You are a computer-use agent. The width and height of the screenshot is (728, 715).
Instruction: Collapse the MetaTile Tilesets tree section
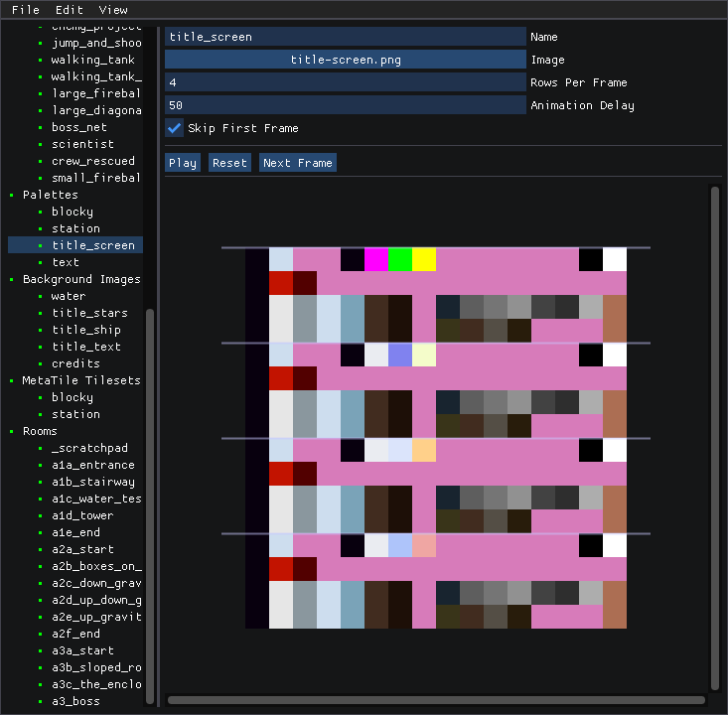click(x=81, y=380)
